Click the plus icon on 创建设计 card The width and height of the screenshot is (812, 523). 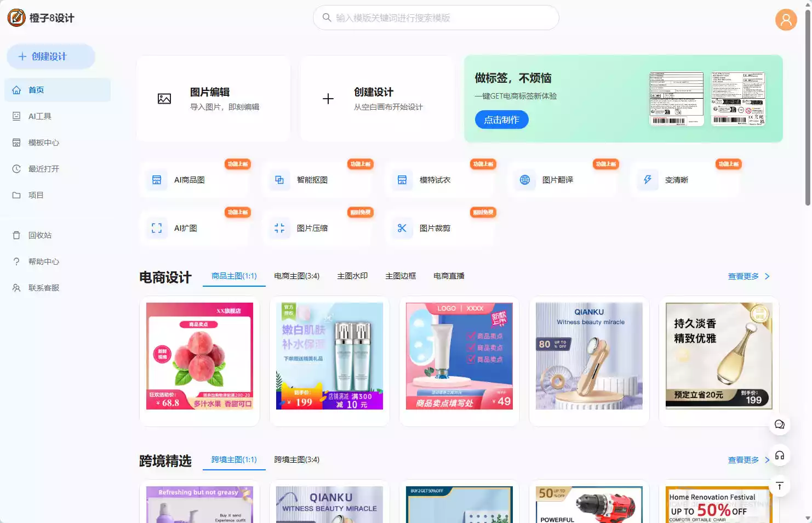tap(328, 99)
